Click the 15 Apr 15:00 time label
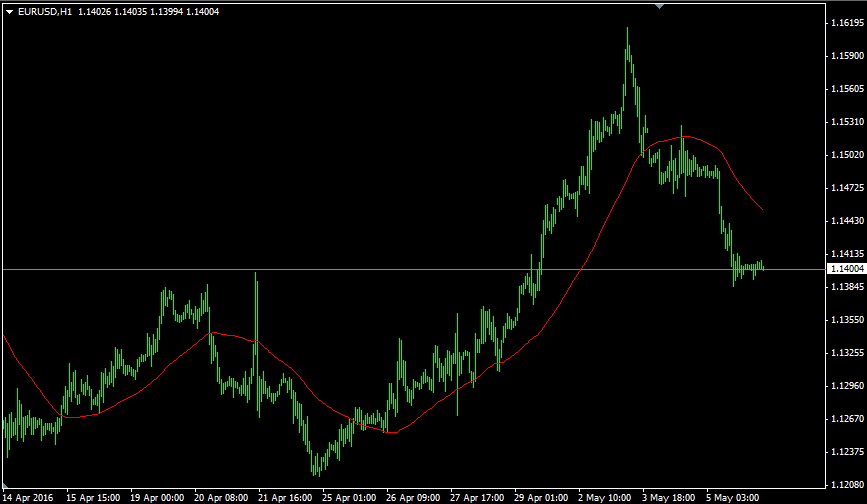Image resolution: width=867 pixels, height=504 pixels. 93,497
